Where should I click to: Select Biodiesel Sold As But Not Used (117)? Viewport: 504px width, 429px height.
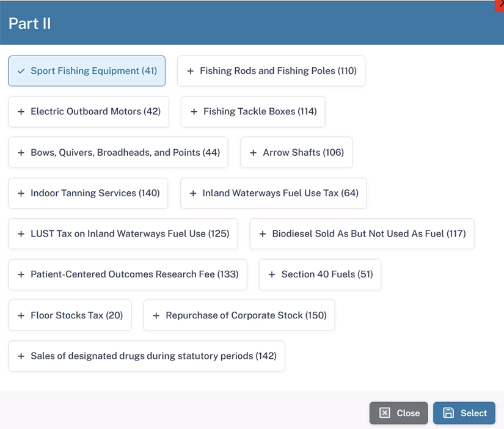(362, 234)
